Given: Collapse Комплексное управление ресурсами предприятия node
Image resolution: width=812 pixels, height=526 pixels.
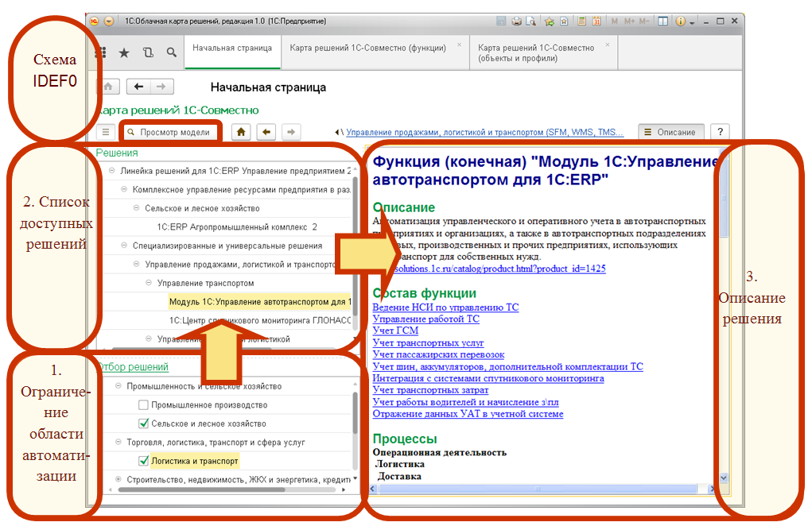Looking at the screenshot, I should [x=124, y=189].
